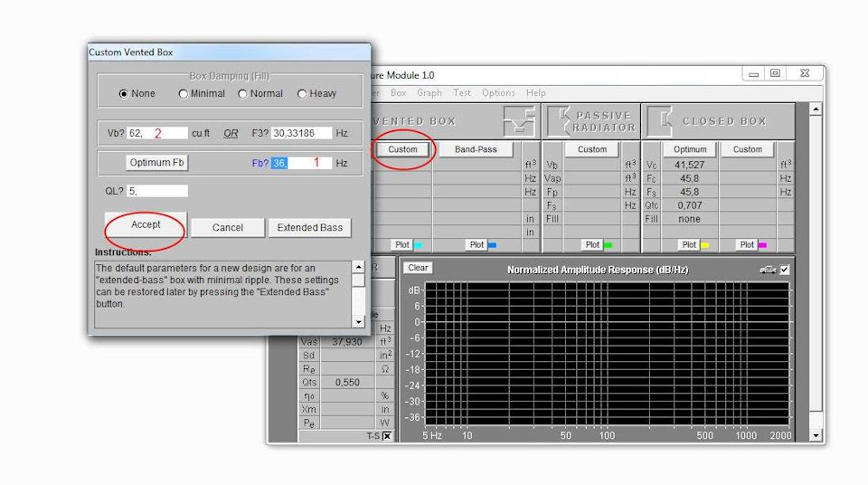The height and width of the screenshot is (485, 868).
Task: Close the main module window
Action: tap(805, 73)
